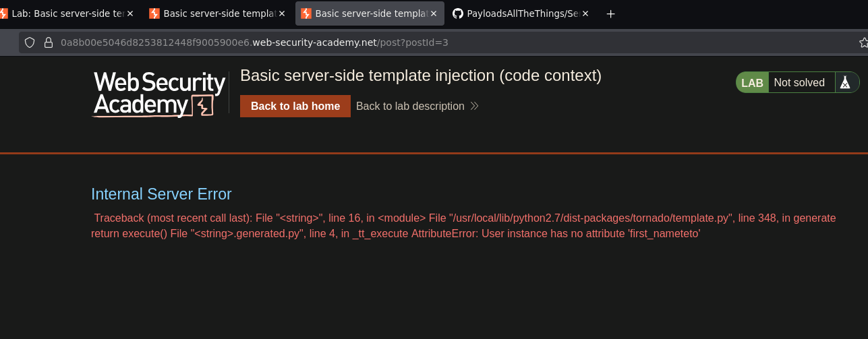Click the GitHub favicon on PayloadsAllTheThings tab
868x339 pixels.
tap(458, 13)
